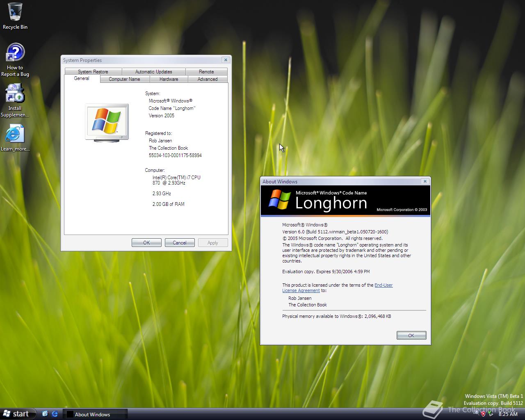
Task: Click the '2.00 GB of RAM' text
Action: (x=169, y=204)
